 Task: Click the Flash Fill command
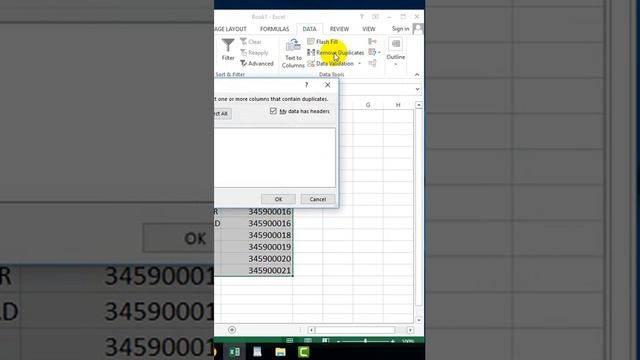[x=323, y=41]
